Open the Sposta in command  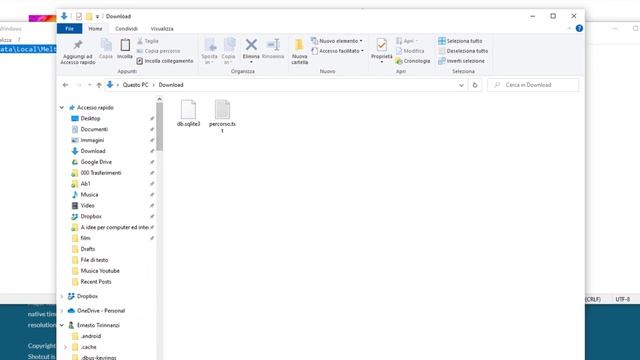tap(209, 51)
